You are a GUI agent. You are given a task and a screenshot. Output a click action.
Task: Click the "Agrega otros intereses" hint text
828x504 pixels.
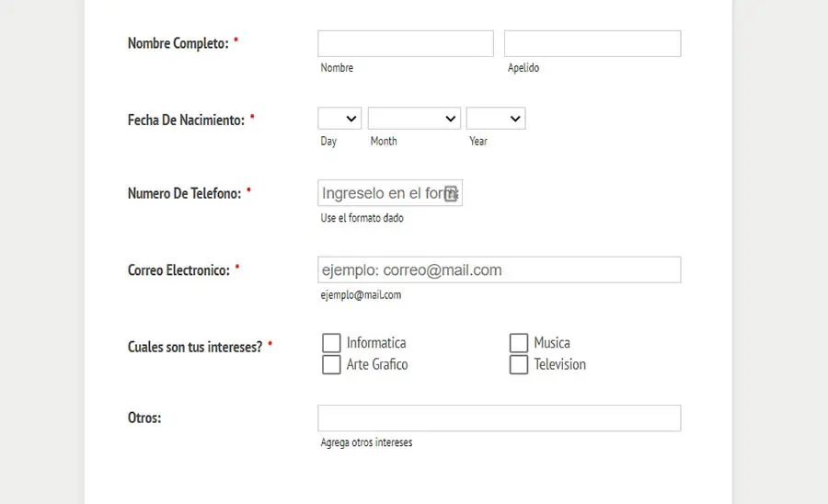(366, 442)
